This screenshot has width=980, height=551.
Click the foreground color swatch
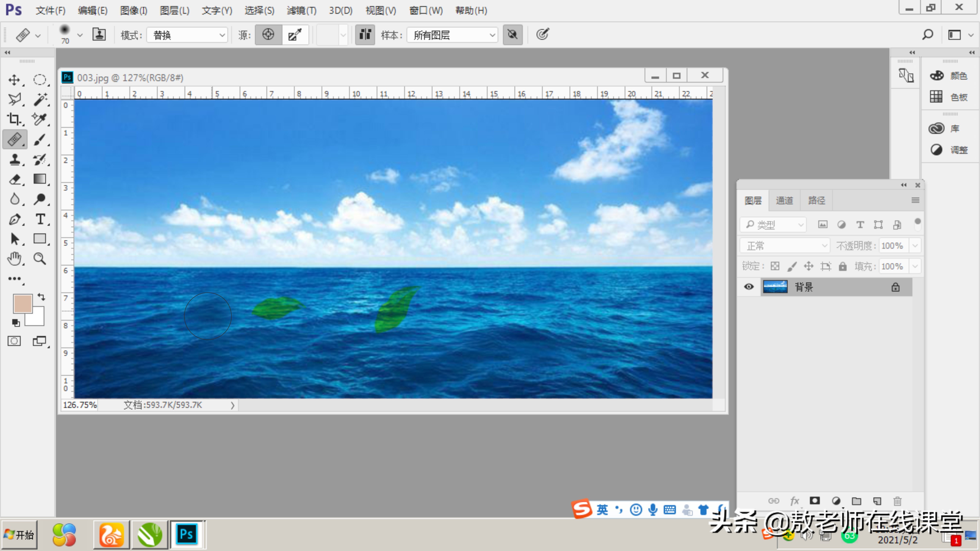pyautogui.click(x=22, y=304)
